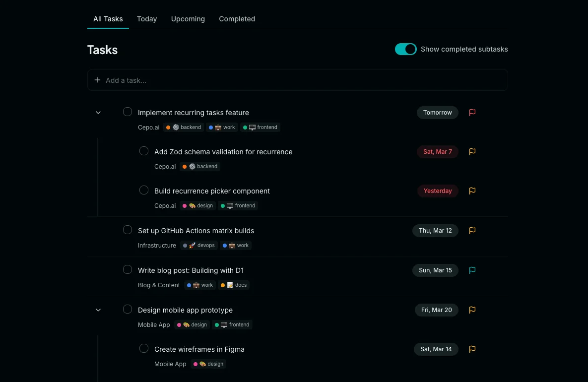Disable the "Show completed subtasks" toggle
Image resolution: width=588 pixels, height=382 pixels.
click(405, 49)
